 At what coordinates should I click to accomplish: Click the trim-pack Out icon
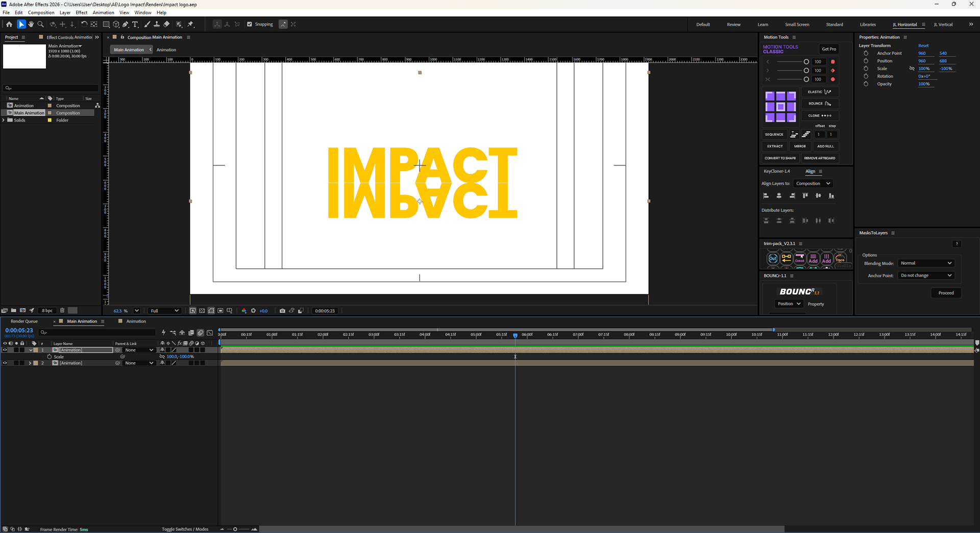click(773, 259)
